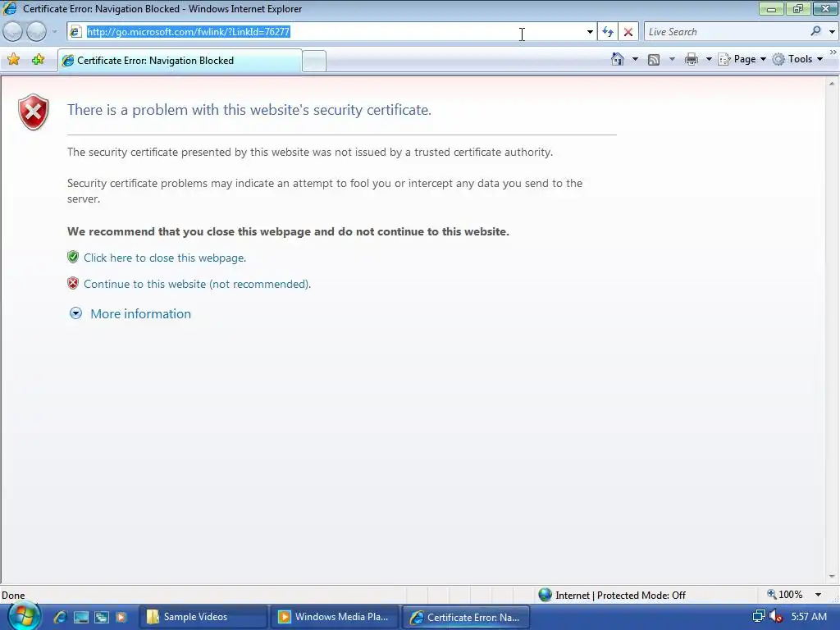Click the muted volume tray icon
The width and height of the screenshot is (840, 630).
point(775,617)
